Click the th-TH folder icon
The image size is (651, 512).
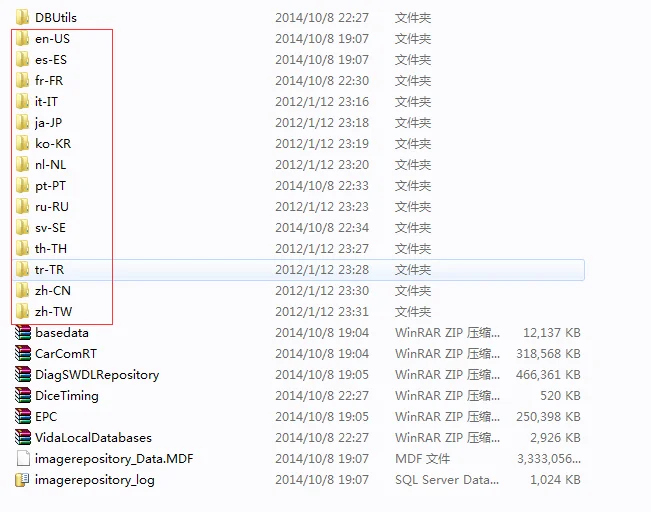(22, 248)
